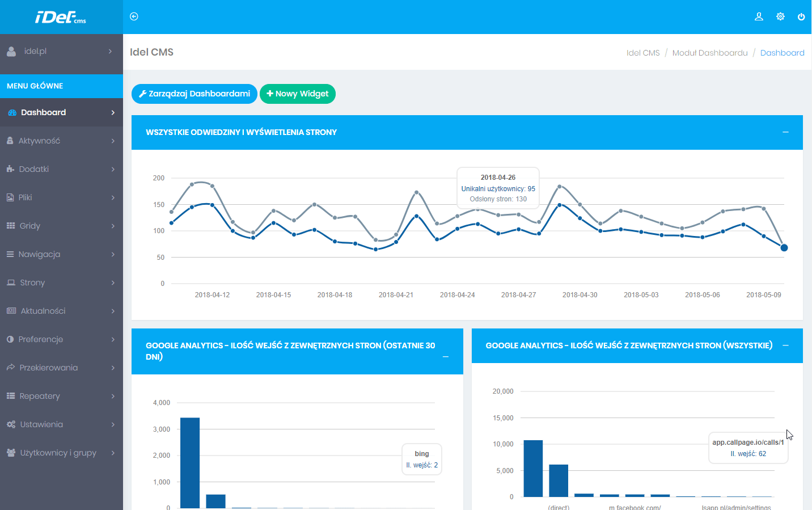The height and width of the screenshot is (510, 812).
Task: Click the Gridy grid icon
Action: coord(11,225)
